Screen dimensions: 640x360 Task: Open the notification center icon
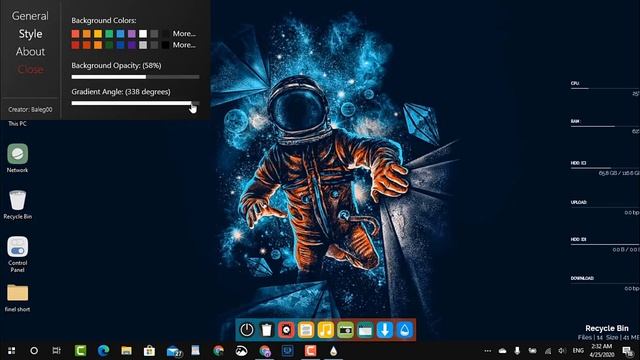point(628,351)
